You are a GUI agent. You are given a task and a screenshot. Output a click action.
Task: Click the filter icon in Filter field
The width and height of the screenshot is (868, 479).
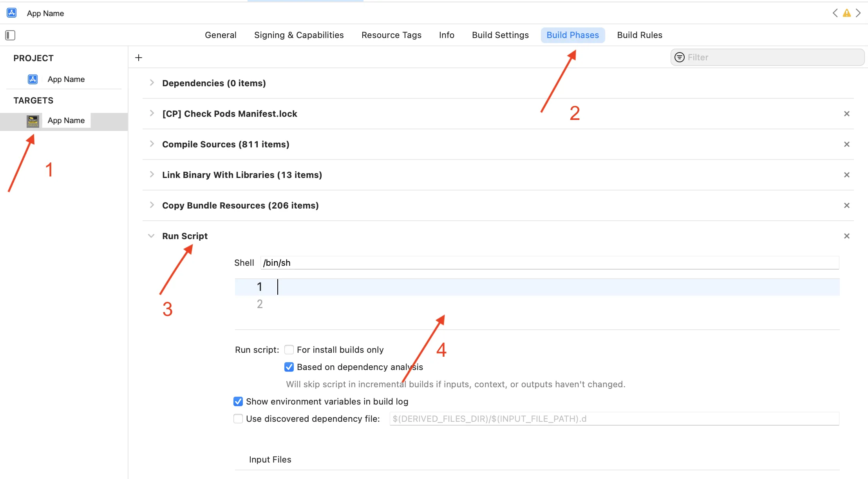coord(680,57)
